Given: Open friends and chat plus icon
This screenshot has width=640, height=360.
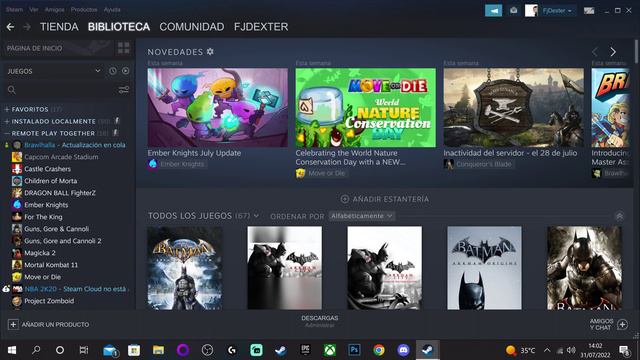Looking at the screenshot, I should 622,324.
